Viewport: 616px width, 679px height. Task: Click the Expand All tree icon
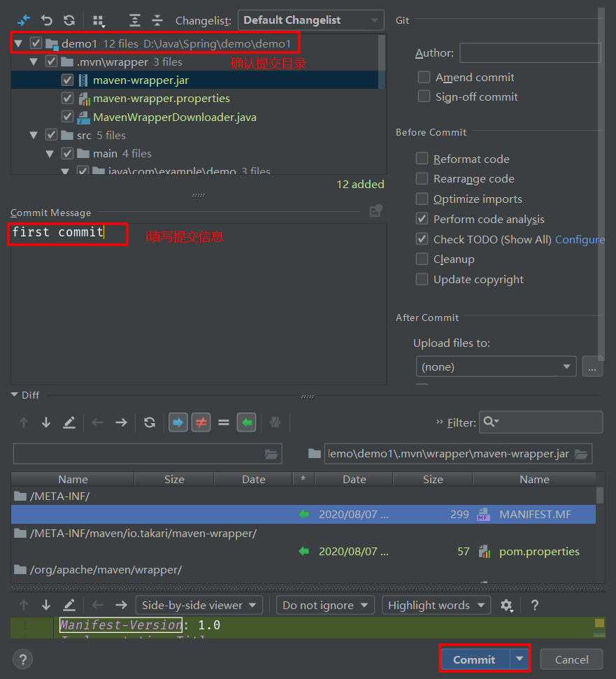coord(135,20)
